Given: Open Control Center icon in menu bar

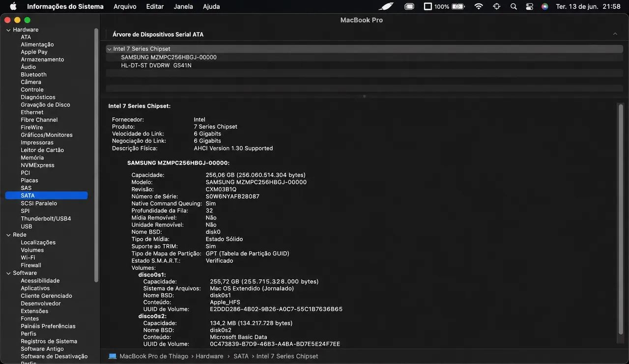Looking at the screenshot, I should coord(529,6).
